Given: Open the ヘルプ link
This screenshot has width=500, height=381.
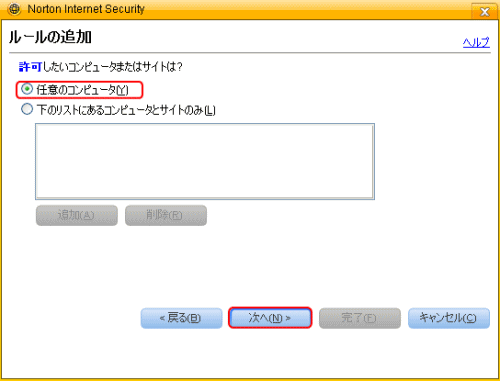Looking at the screenshot, I should (476, 42).
